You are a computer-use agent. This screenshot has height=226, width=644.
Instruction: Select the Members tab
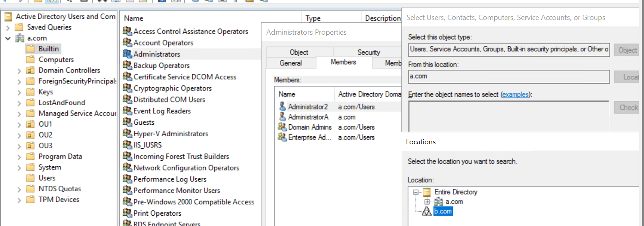(343, 62)
